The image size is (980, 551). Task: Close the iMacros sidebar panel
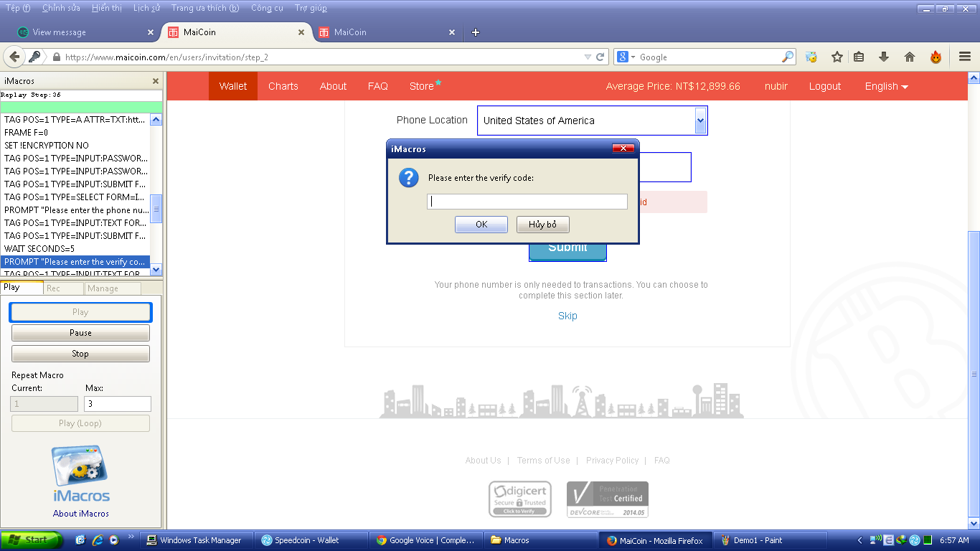[x=156, y=81]
